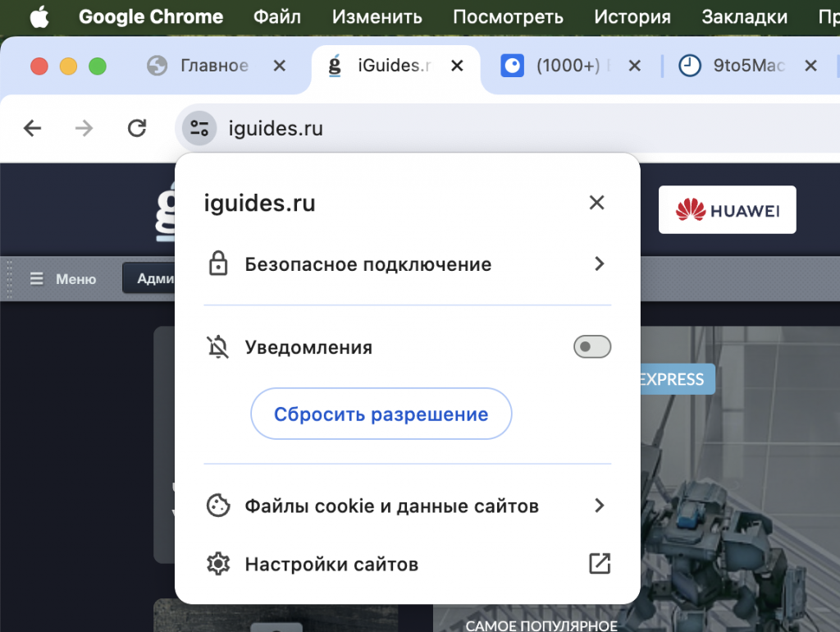The image size is (840, 632).
Task: Click the Уведомления label
Action: click(x=308, y=347)
